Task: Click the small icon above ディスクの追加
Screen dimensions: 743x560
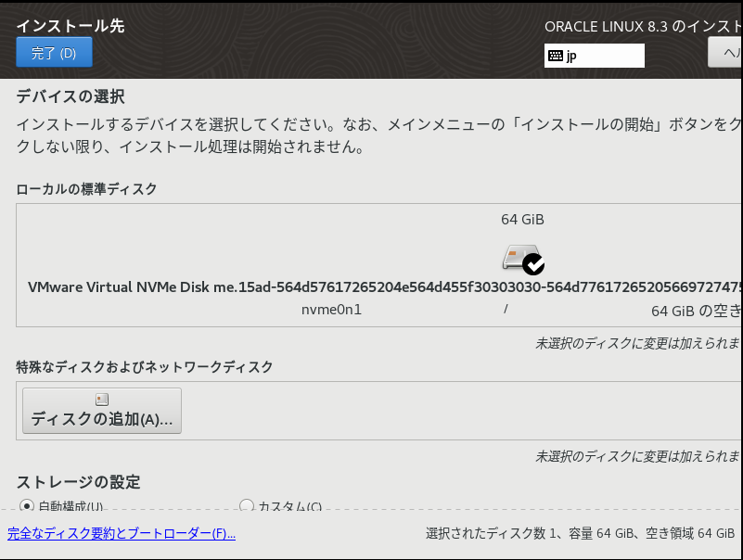Action: (x=102, y=400)
